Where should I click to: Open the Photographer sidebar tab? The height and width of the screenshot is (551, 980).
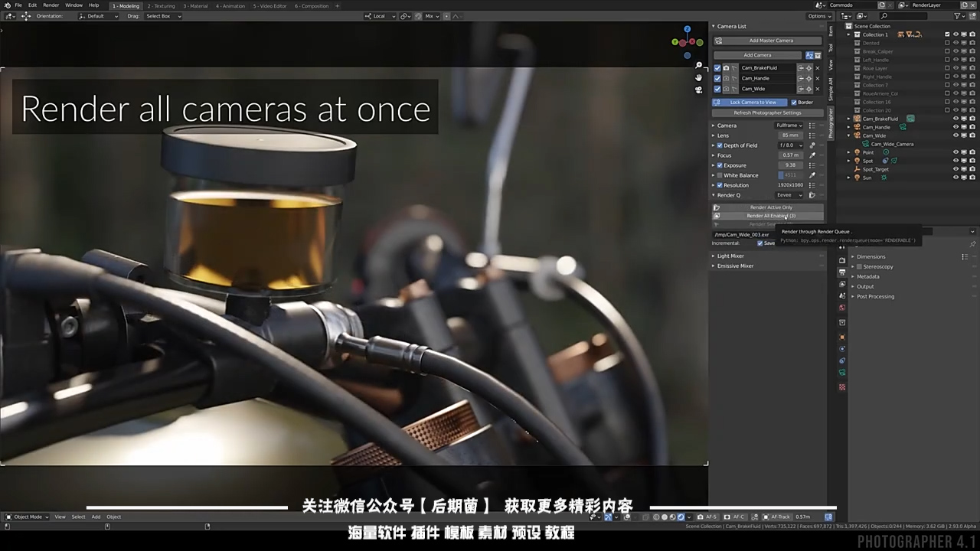[x=831, y=122]
